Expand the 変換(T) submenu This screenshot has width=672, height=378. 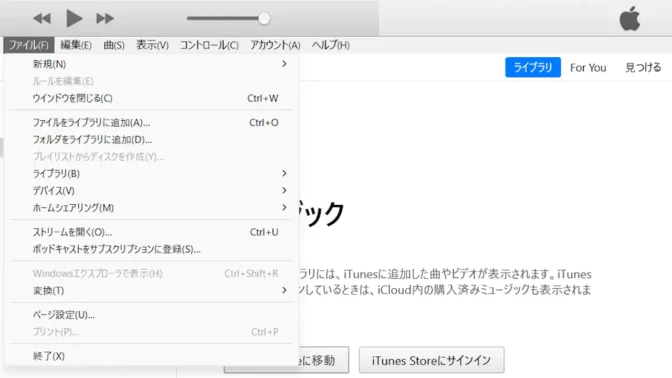pyautogui.click(x=151, y=291)
